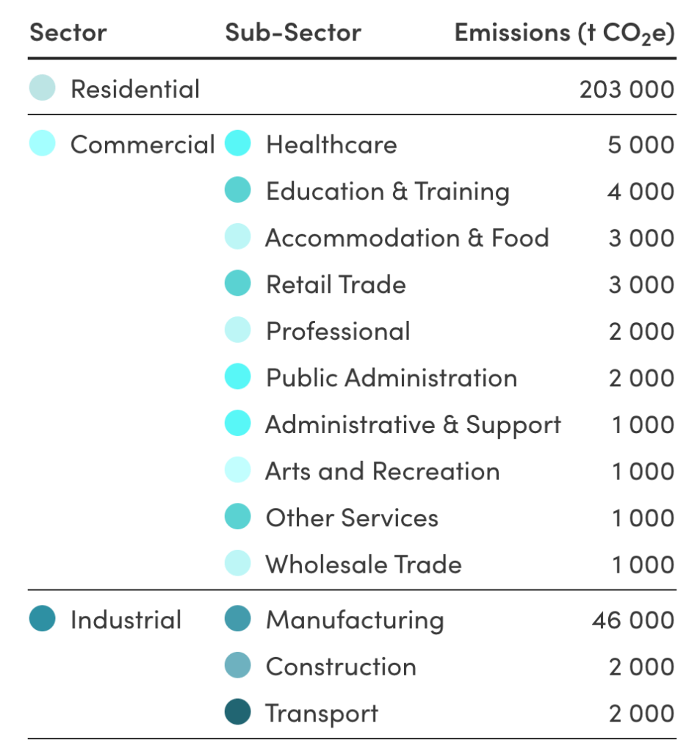The height and width of the screenshot is (751, 700).
Task: Click the Retail Trade row label
Action: point(336,285)
